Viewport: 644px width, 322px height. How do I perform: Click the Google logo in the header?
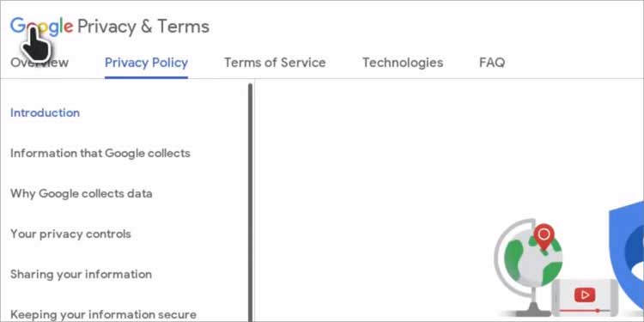41,27
